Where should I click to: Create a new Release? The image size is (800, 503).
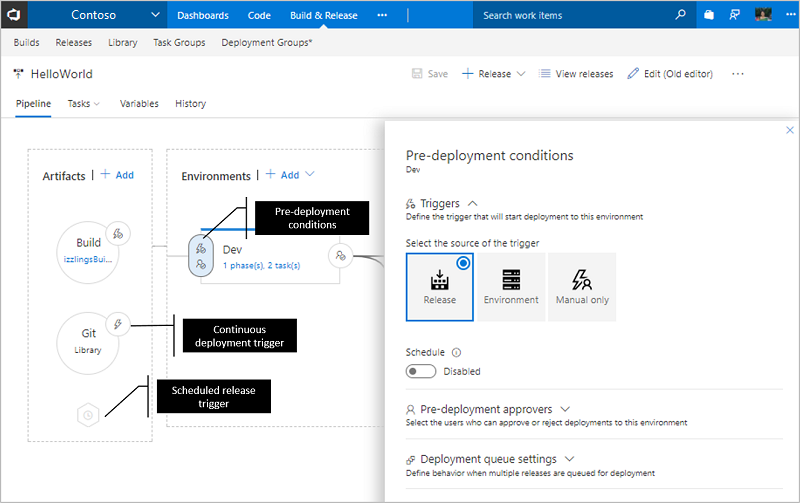[487, 74]
